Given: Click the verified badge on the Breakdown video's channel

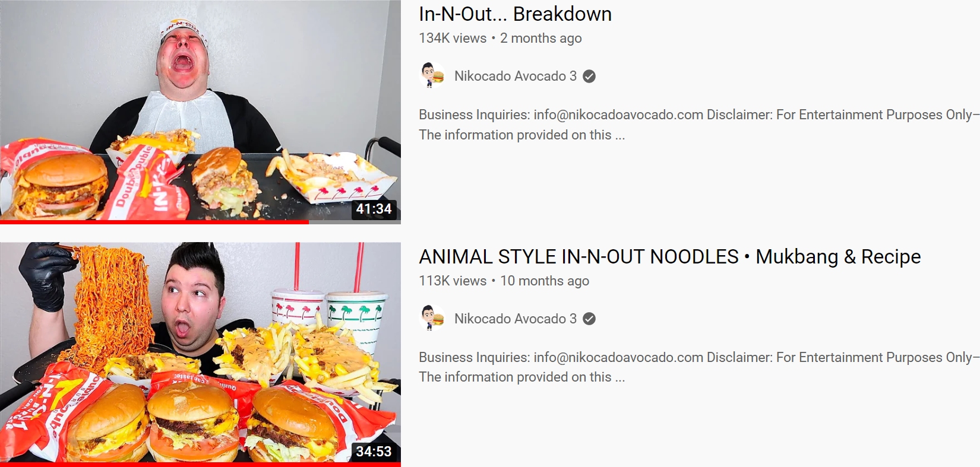Looking at the screenshot, I should tap(589, 76).
